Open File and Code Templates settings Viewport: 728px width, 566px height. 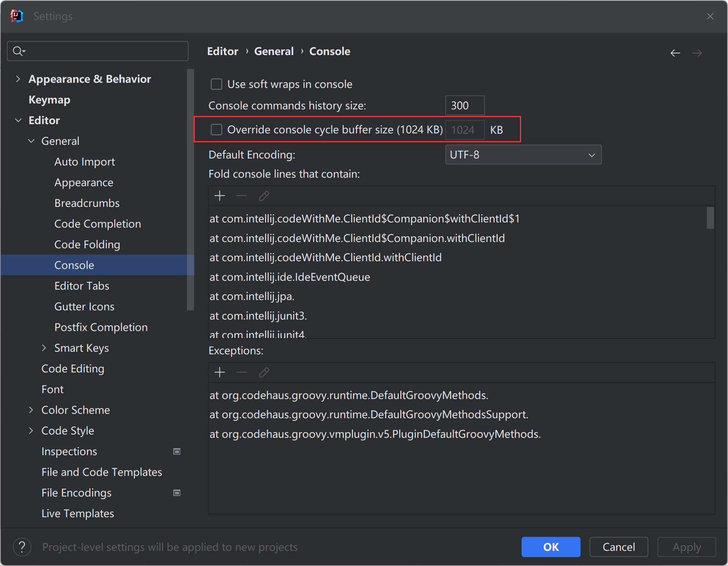pyautogui.click(x=102, y=472)
